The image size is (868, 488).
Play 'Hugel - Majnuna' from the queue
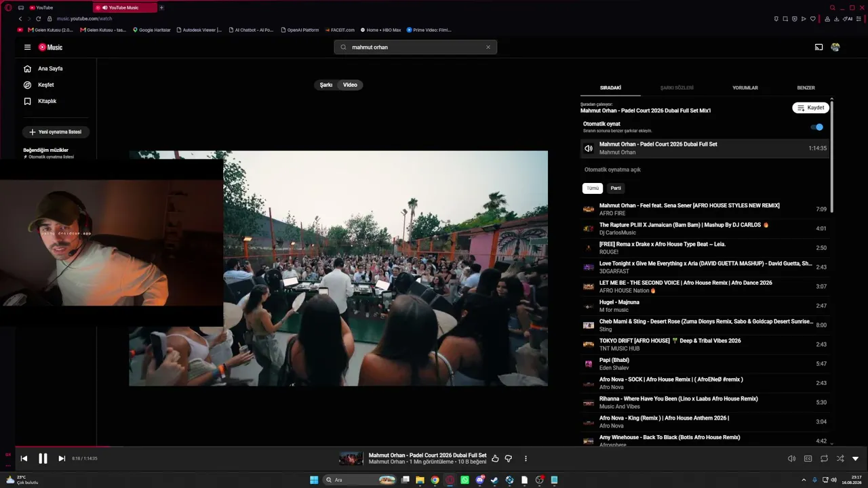click(x=705, y=306)
